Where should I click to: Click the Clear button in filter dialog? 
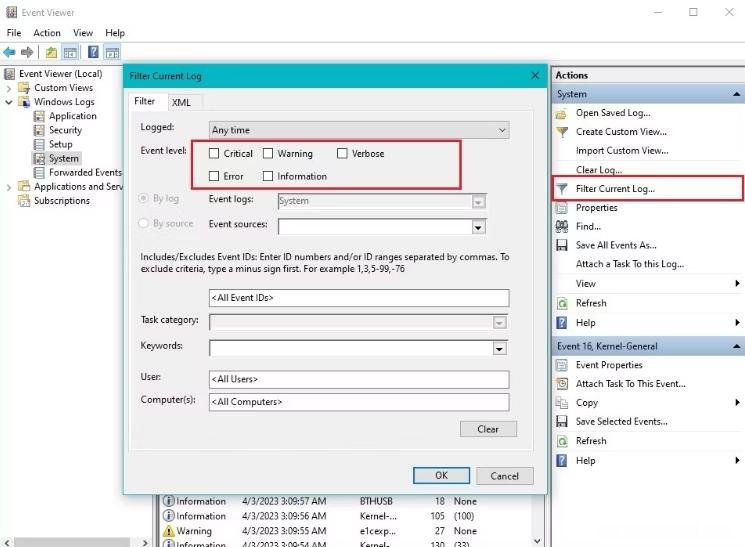[488, 429]
